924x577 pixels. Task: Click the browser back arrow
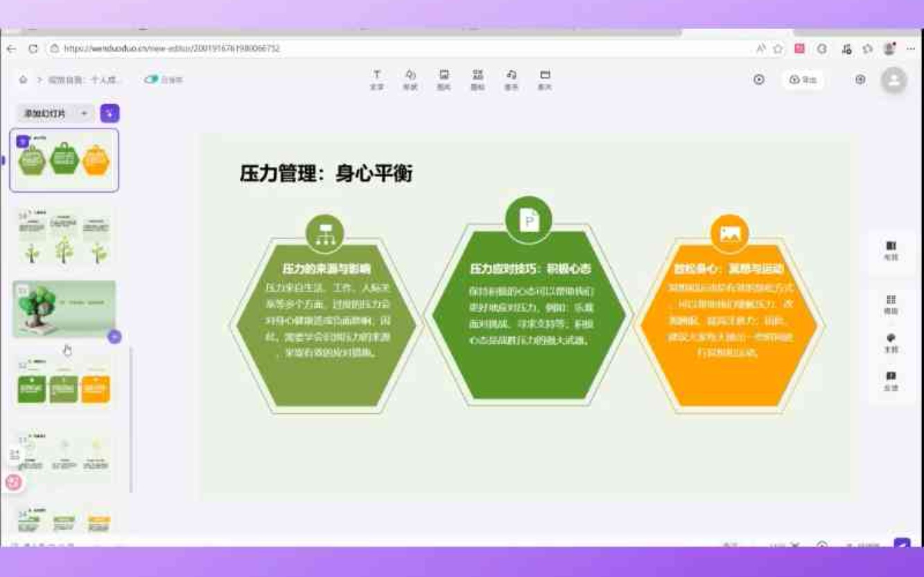point(11,48)
